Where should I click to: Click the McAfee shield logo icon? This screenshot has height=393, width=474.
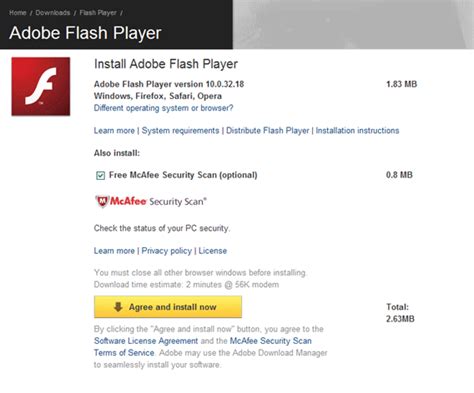pyautogui.click(x=102, y=201)
